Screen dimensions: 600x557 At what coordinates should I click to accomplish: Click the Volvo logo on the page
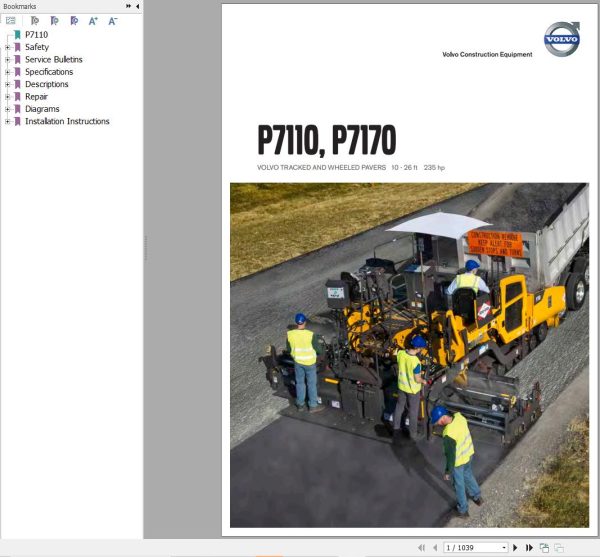[x=562, y=39]
